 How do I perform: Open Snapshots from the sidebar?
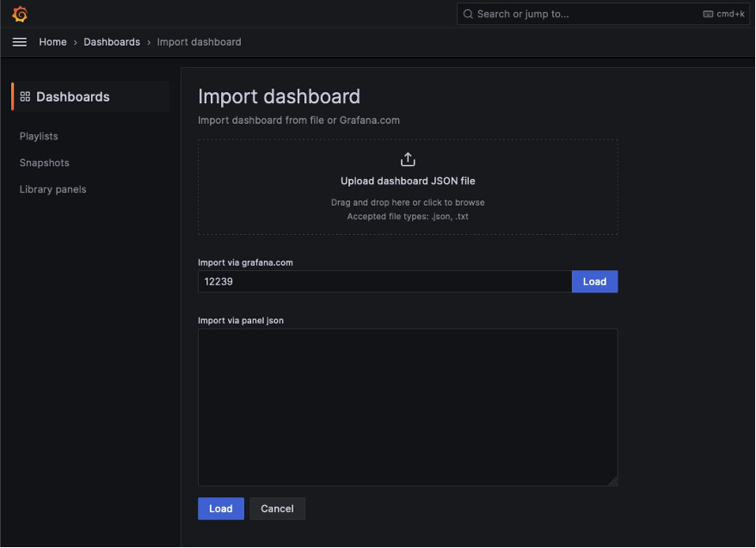[x=44, y=163]
